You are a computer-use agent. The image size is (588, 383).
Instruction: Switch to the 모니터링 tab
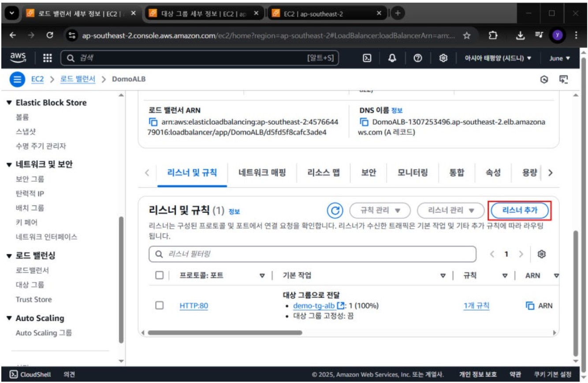pyautogui.click(x=413, y=173)
